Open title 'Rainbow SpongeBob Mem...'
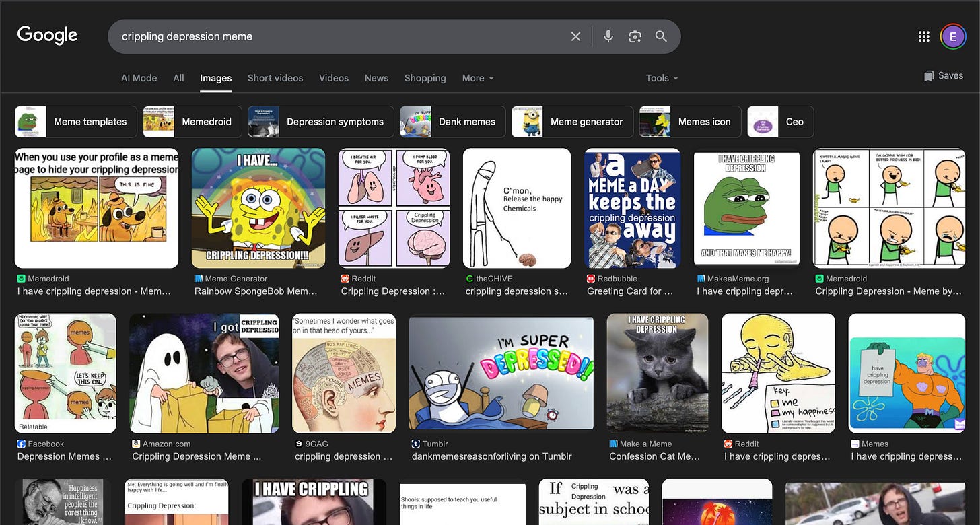Viewport: 980px width, 525px height. pos(256,291)
